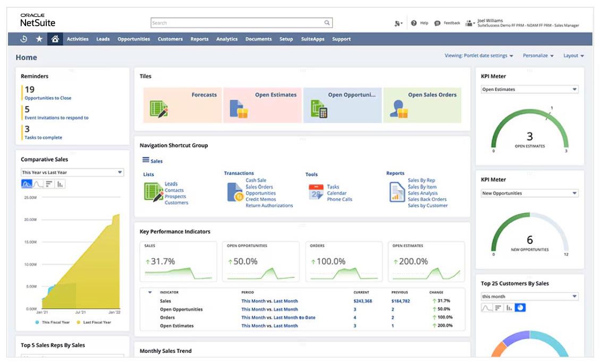
Task: Open the Open Estimates KPI Meter dropdown
Action: click(530, 89)
